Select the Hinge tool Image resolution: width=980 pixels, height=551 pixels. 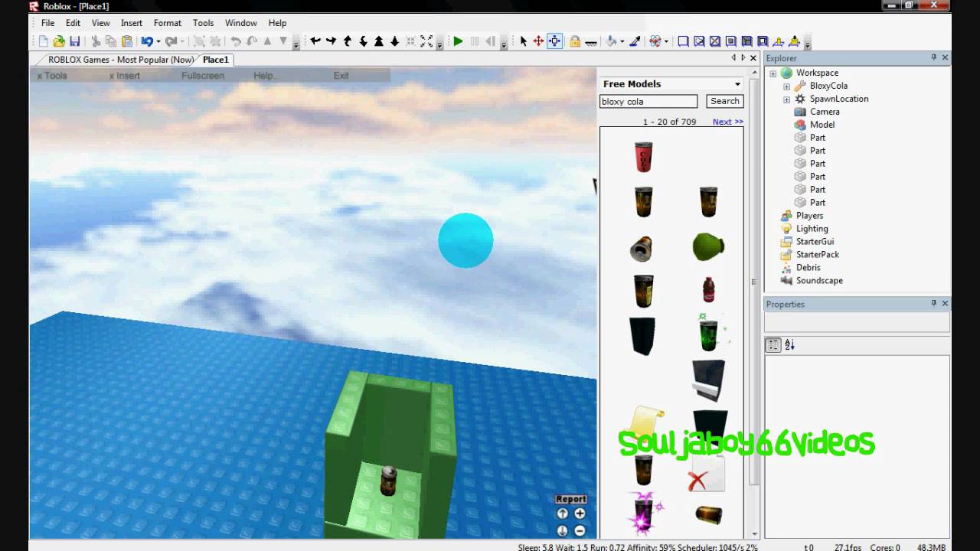tap(779, 41)
